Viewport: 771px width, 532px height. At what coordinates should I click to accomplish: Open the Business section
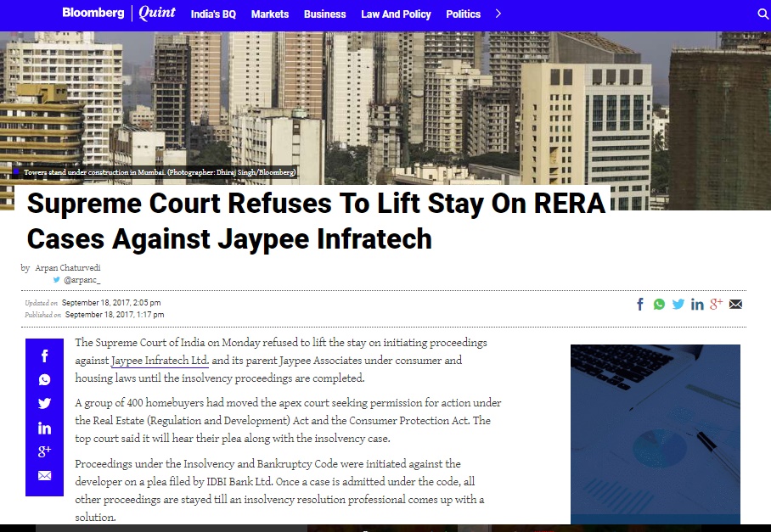click(x=324, y=14)
